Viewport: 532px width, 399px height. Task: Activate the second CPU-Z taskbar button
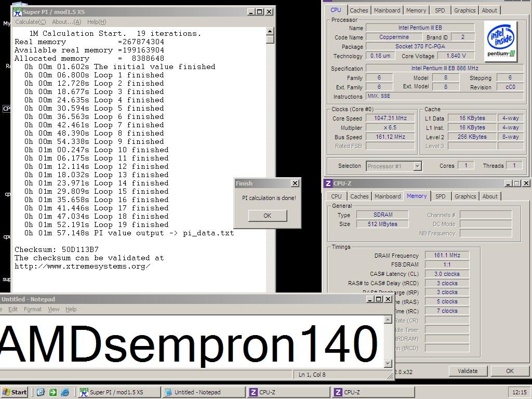point(373,392)
